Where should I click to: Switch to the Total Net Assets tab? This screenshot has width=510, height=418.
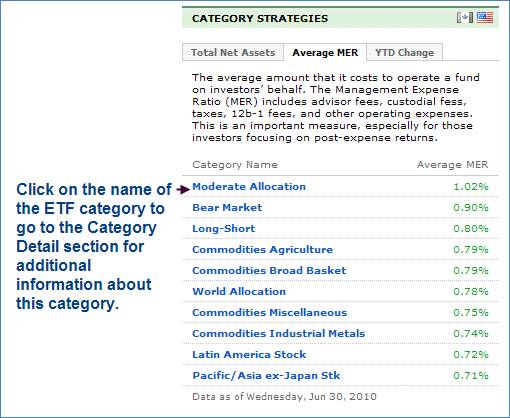pos(233,52)
